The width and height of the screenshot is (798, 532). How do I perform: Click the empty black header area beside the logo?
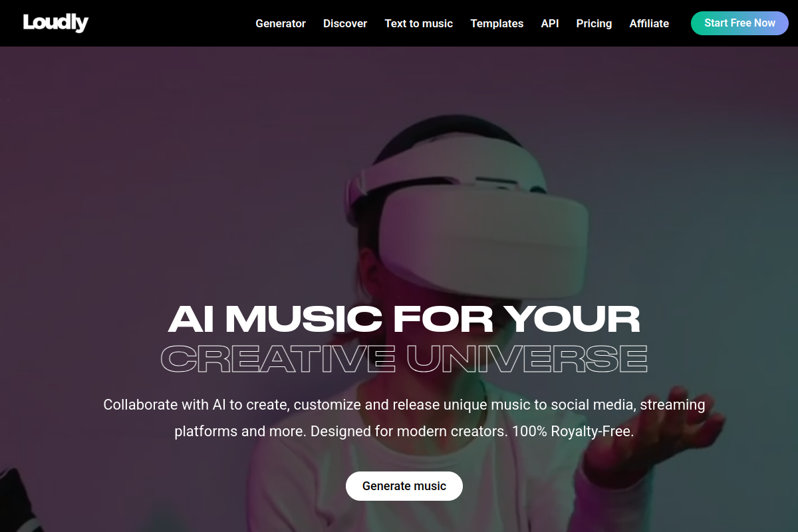tap(170, 23)
